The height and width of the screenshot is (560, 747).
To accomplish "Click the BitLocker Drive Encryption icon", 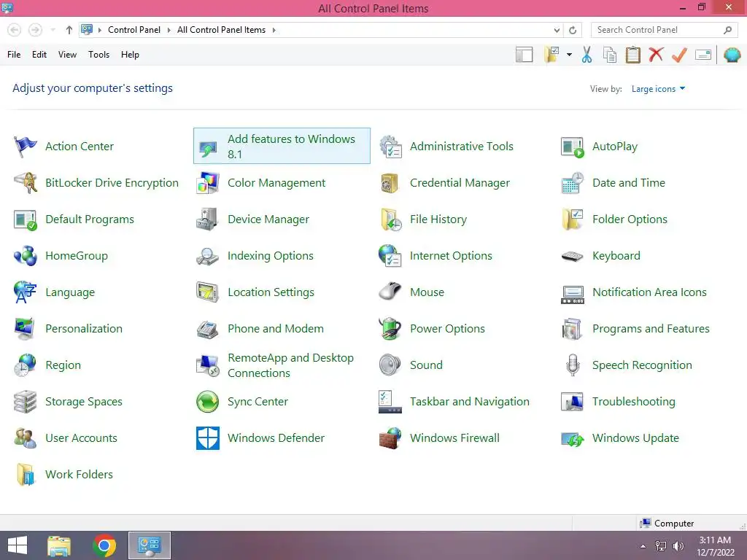I will 26,183.
